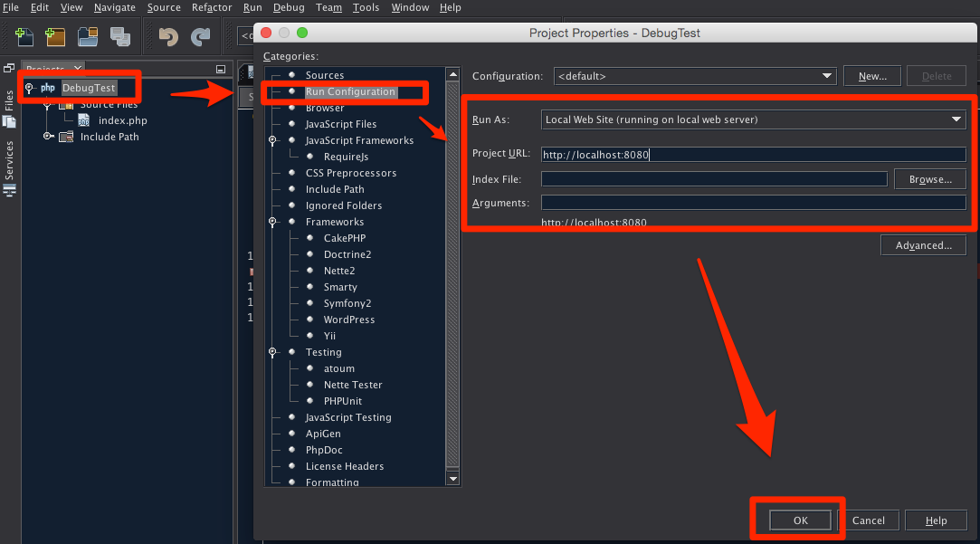Open the Configuration dropdown showing <default>
The width and height of the screenshot is (980, 544).
695,76
